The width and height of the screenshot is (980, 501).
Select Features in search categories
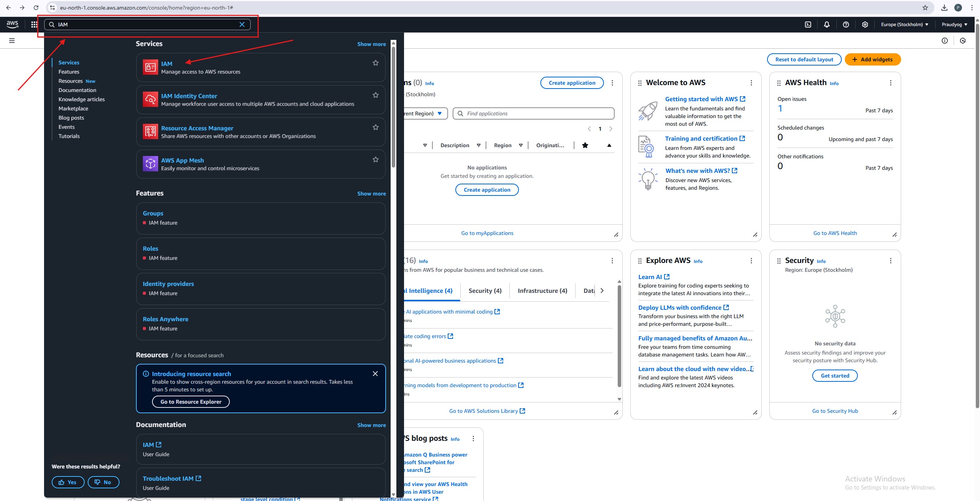[69, 72]
